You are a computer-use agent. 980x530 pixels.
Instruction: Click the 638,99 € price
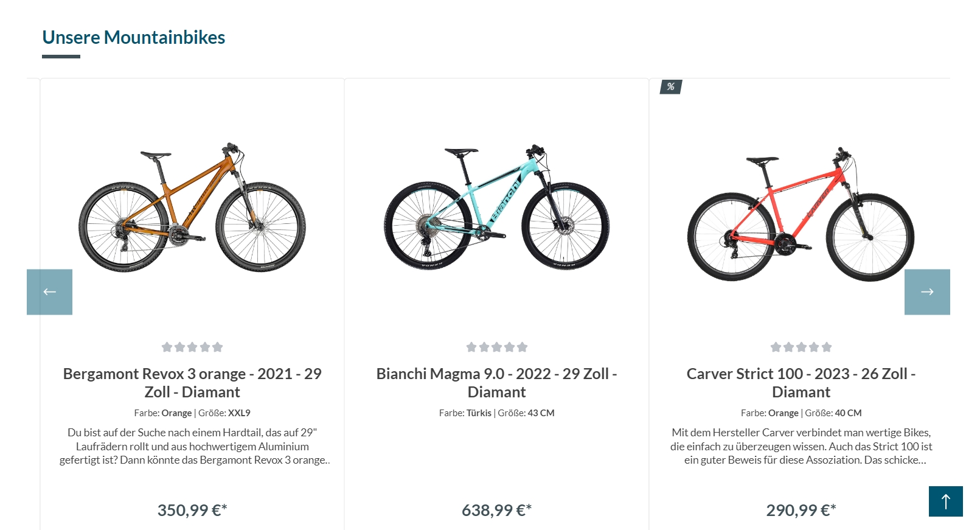pos(496,510)
